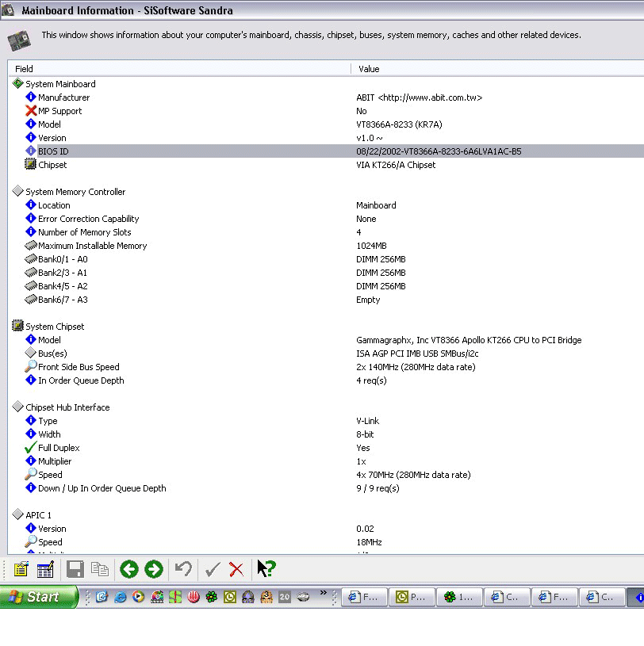Click the ABIT manufacturer URL value
Image resolution: width=644 pixels, height=646 pixels.
pyautogui.click(x=420, y=97)
